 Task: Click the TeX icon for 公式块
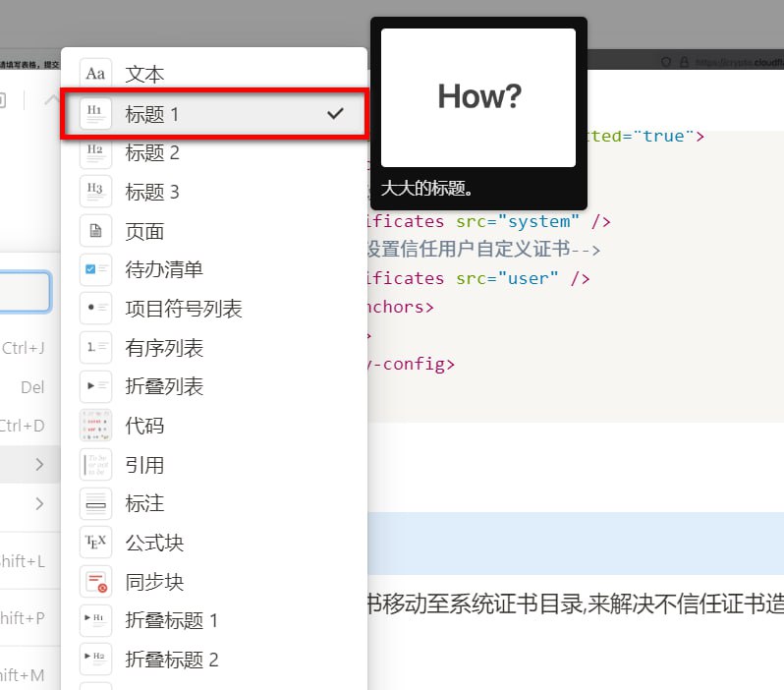(95, 543)
